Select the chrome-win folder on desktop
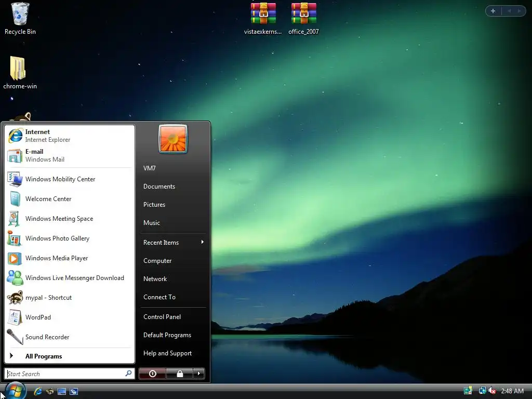Image resolution: width=532 pixels, height=399 pixels. click(x=20, y=73)
